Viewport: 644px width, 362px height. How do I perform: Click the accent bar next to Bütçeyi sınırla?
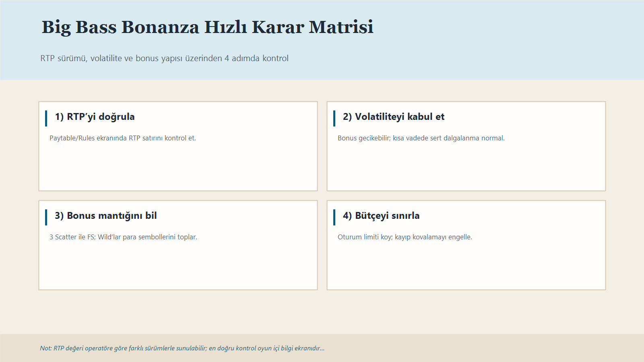(x=334, y=216)
